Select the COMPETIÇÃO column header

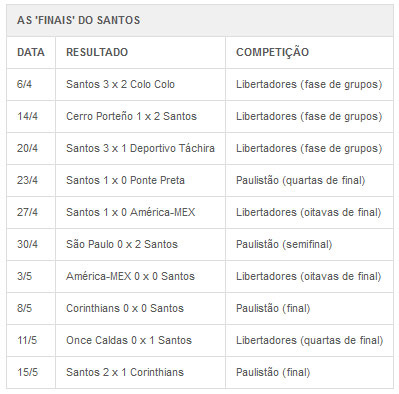(x=272, y=52)
